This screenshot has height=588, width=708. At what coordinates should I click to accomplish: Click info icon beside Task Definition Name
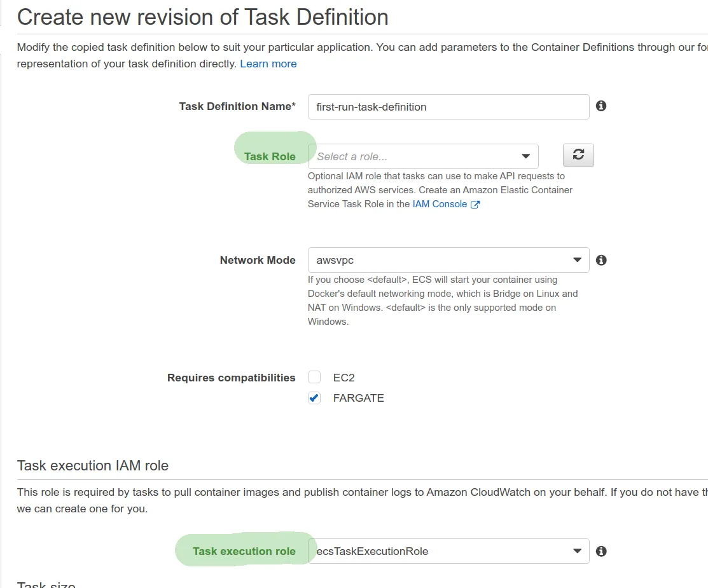[601, 106]
